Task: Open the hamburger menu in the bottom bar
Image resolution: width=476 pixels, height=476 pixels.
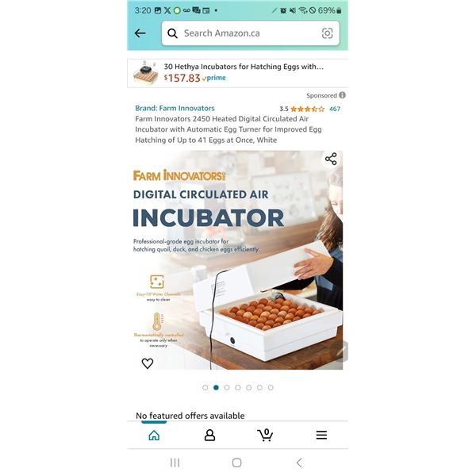Action: pos(321,435)
